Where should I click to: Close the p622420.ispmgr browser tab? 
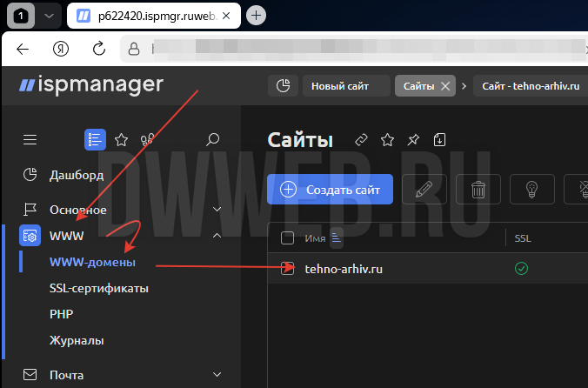pos(226,16)
